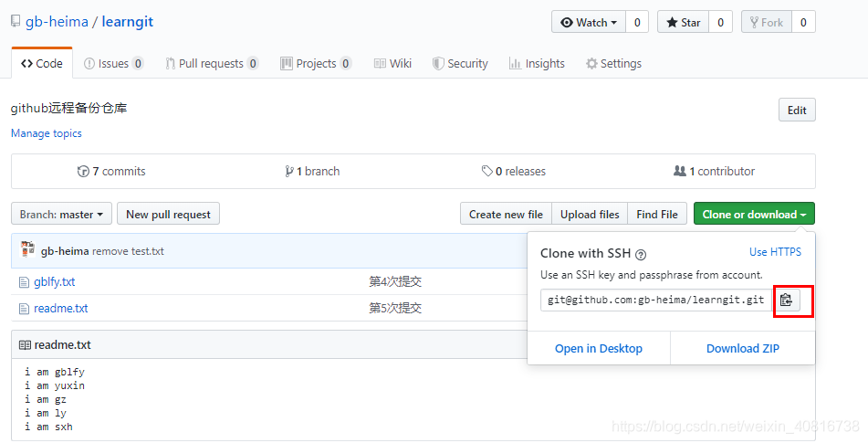The image size is (868, 443).
Task: Click the file icon next to readme.txt row
Action: click(24, 309)
